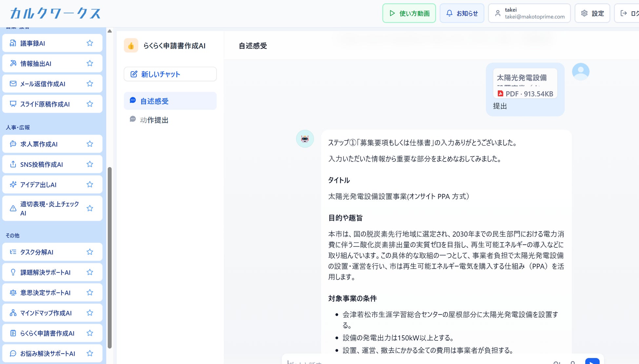
Task: Open the お知らせ notifications panel
Action: 461,13
